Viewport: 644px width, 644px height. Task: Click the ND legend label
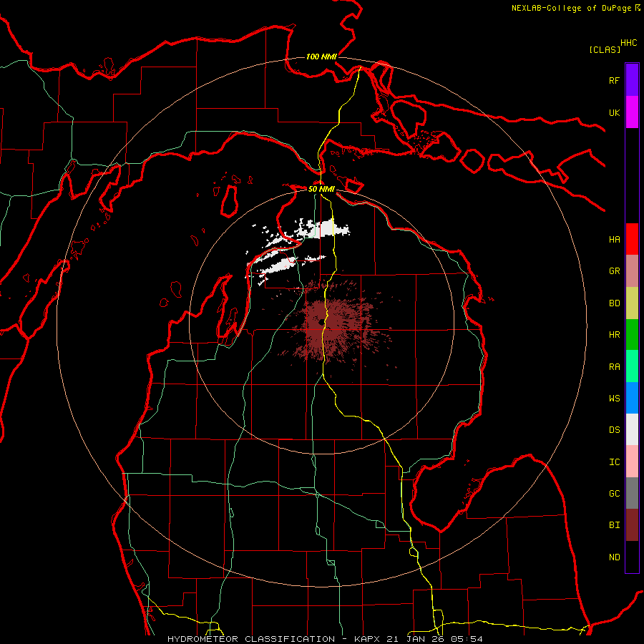click(x=614, y=557)
